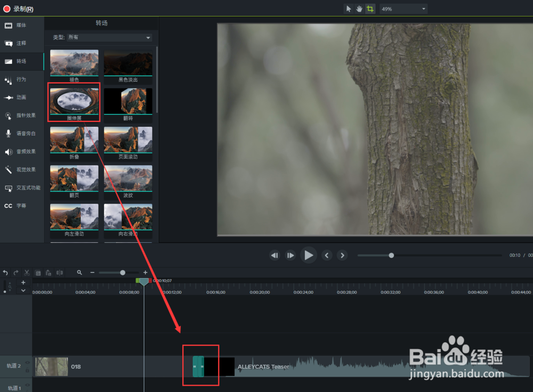Click the Paste icon in timeline toolbar
This screenshot has width=533, height=392.
[x=49, y=273]
